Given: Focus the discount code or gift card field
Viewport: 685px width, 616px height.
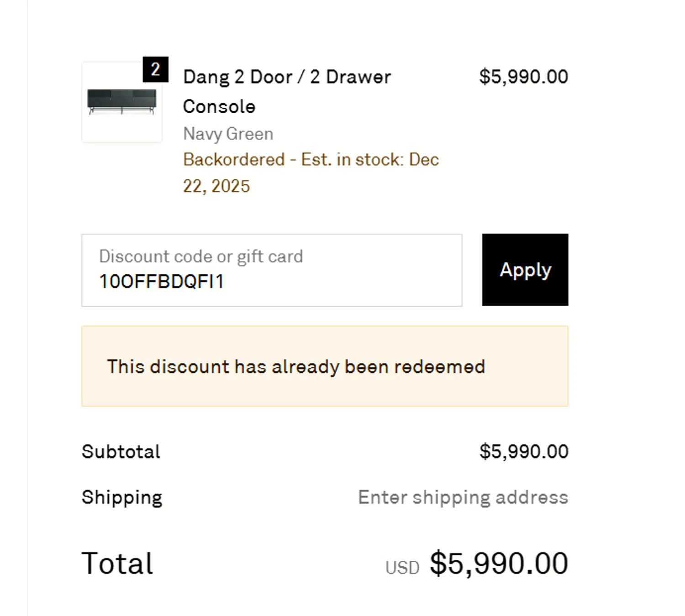Looking at the screenshot, I should (272, 270).
